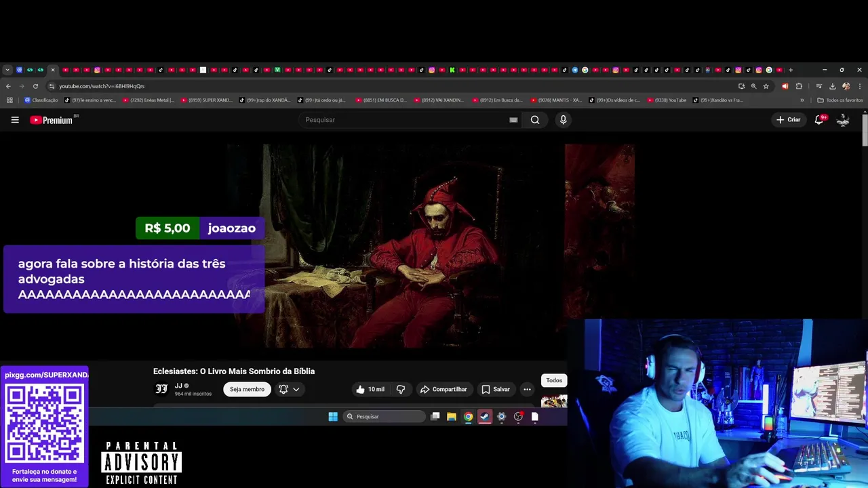The height and width of the screenshot is (488, 868).
Task: View site information icon left of URL
Action: pyautogui.click(x=52, y=86)
